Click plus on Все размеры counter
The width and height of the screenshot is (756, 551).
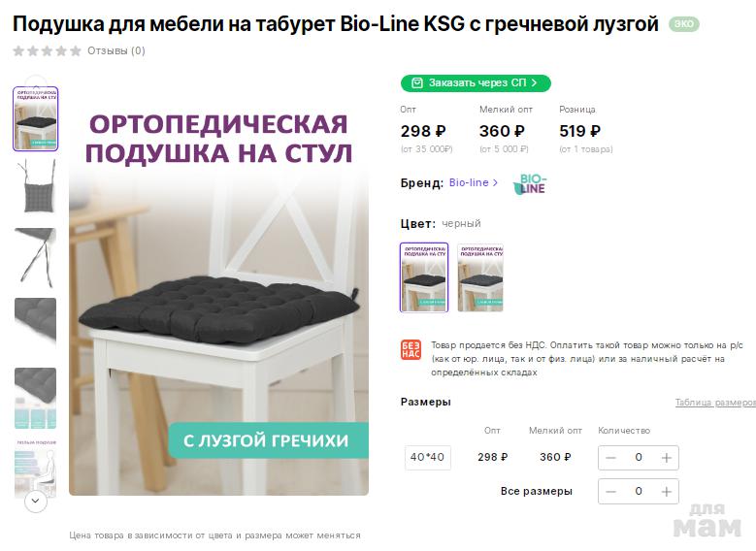click(x=667, y=491)
